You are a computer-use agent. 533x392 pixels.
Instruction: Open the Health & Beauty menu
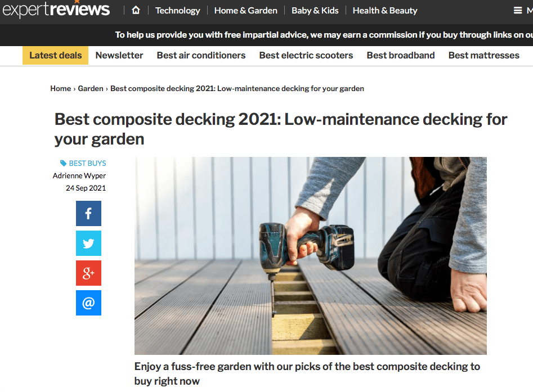[x=385, y=11]
